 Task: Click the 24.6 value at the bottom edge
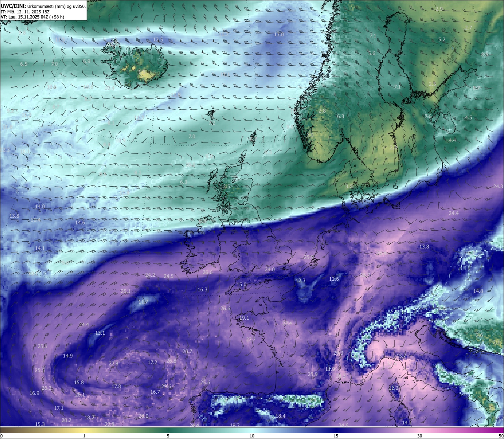point(343,425)
